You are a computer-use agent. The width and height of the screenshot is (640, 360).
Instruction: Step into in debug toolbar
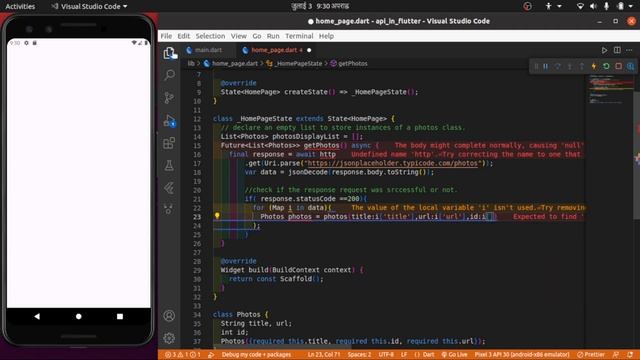570,66
